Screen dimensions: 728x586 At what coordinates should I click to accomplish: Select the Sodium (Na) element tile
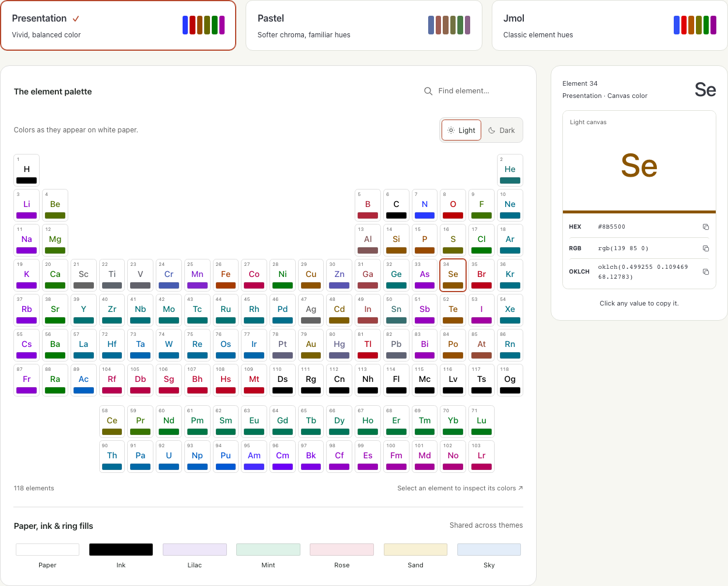27,240
